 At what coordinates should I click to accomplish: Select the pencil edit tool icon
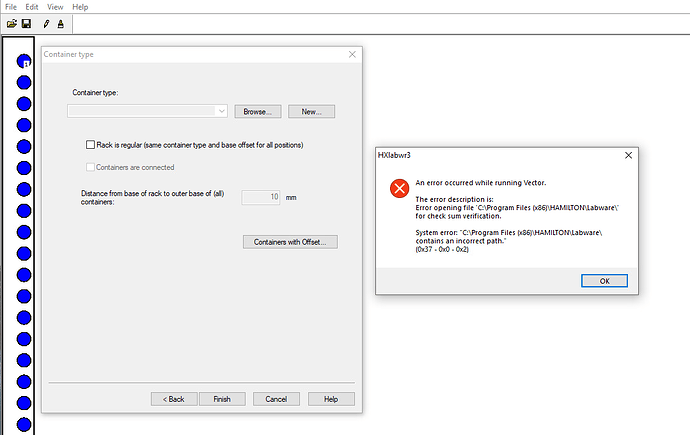pos(46,23)
